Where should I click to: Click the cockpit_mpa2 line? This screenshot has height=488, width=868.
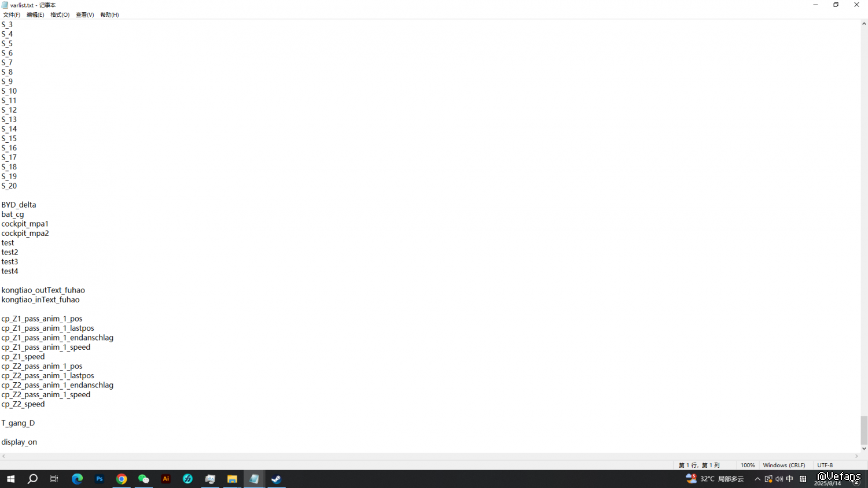(25, 234)
